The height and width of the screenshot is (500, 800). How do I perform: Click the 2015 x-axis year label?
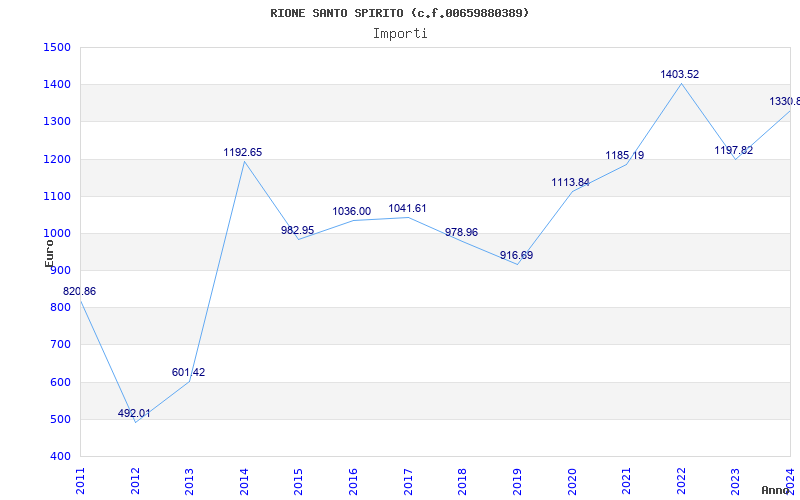pos(299,481)
